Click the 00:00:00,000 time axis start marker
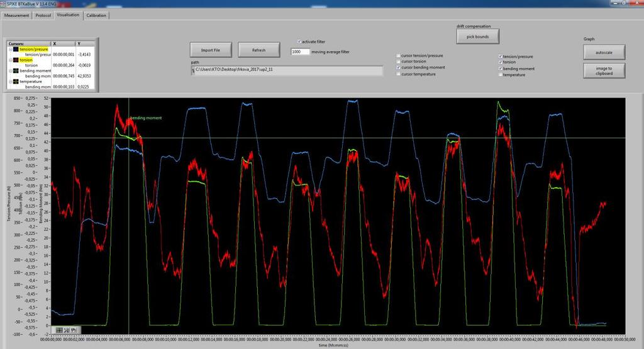 [51, 340]
